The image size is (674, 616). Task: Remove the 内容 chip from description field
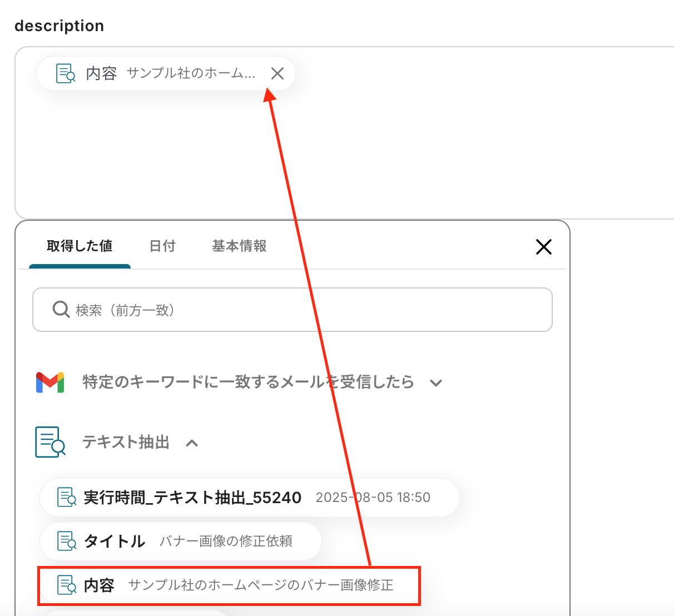point(277,73)
